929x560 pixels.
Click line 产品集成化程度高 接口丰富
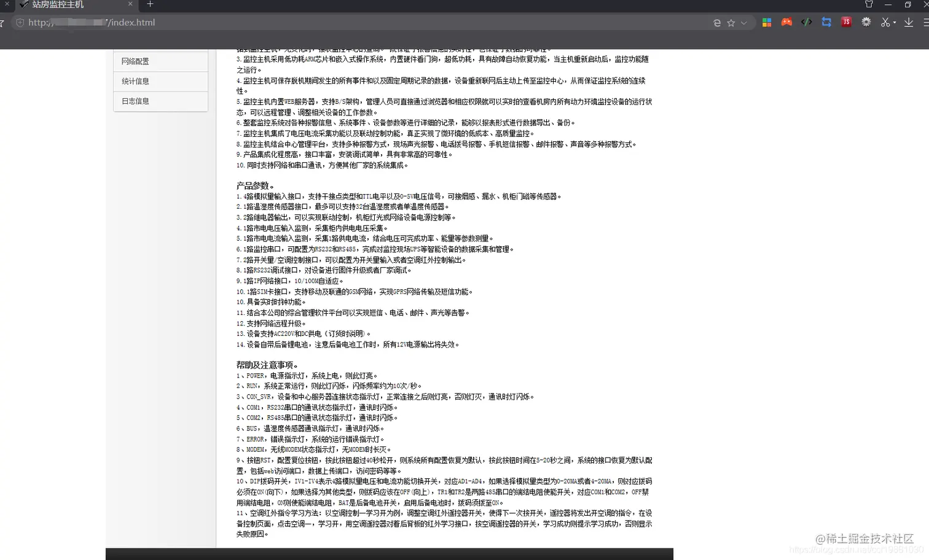click(x=344, y=155)
